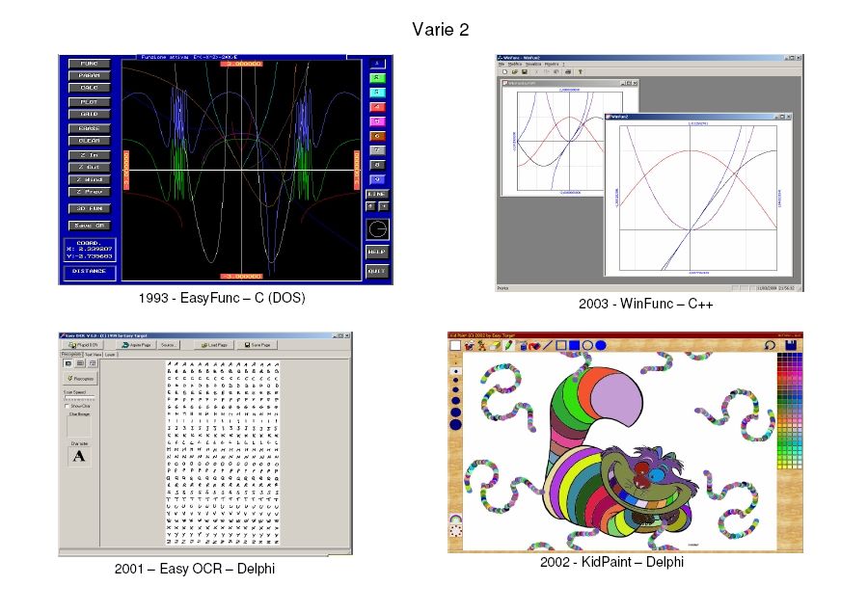The height and width of the screenshot is (613, 868).
Task: Click the Save Page button in Easy OCR
Action: (x=257, y=345)
